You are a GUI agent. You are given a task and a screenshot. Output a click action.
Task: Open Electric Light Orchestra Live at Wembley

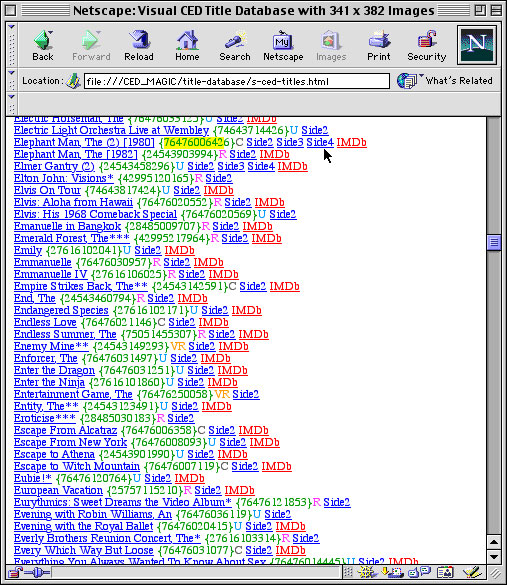111,131
